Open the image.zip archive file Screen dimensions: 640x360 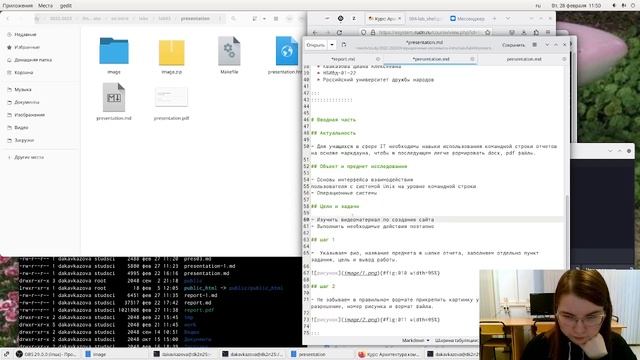(171, 52)
